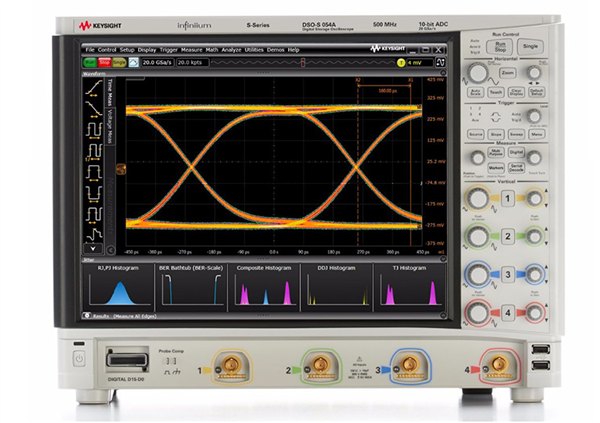Viewport: 600px width, 423px height.
Task: Open the File menu
Action: click(x=90, y=50)
